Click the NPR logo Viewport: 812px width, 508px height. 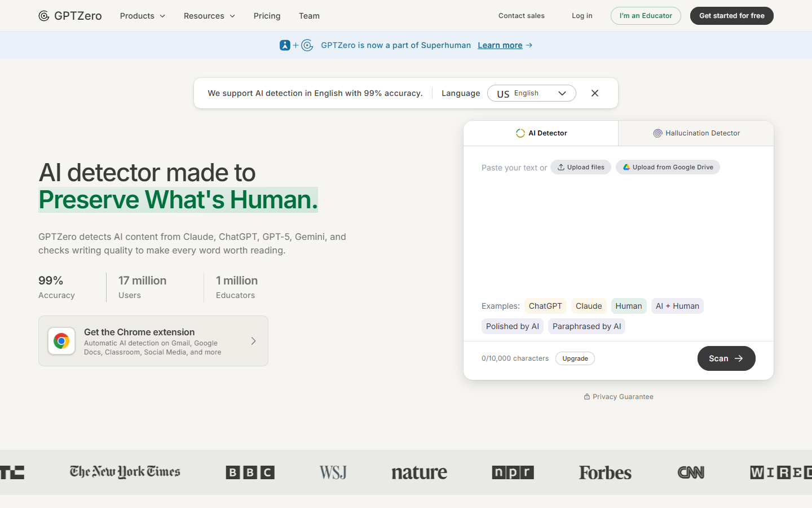click(513, 472)
